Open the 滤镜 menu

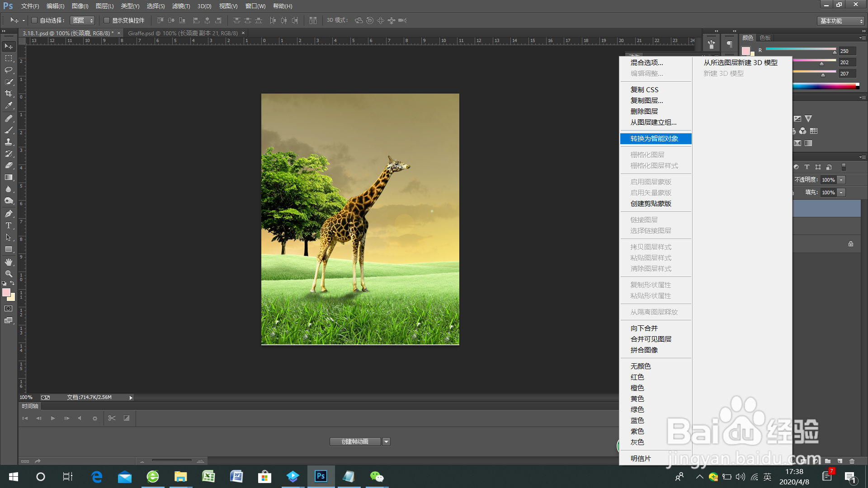pyautogui.click(x=181, y=6)
